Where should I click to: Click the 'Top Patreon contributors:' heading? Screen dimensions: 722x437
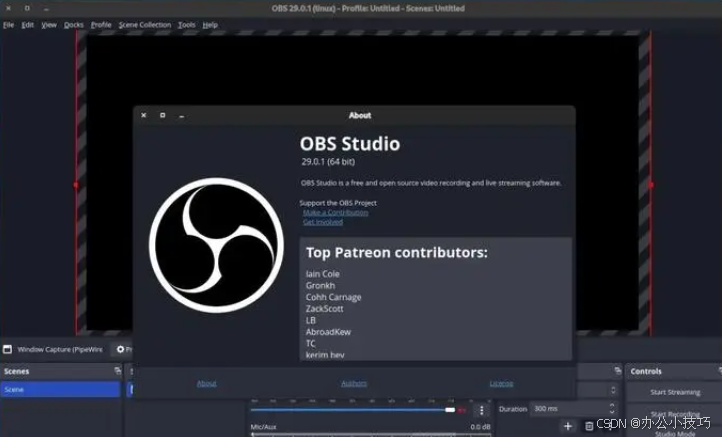tap(396, 252)
